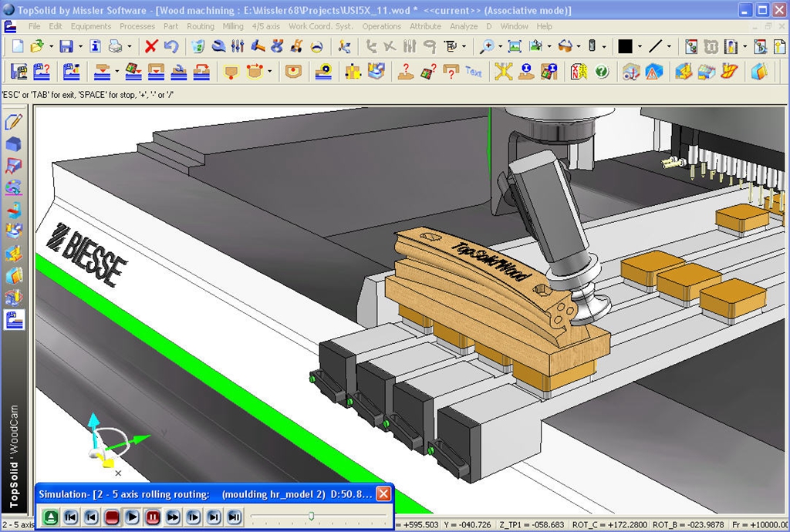Click the recycle bin icon in the top toolbar

[x=198, y=47]
